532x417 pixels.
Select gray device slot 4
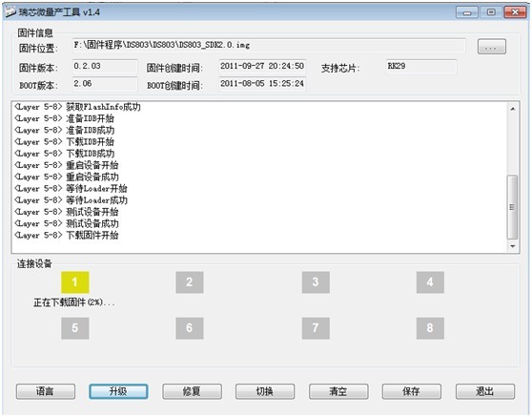[430, 282]
